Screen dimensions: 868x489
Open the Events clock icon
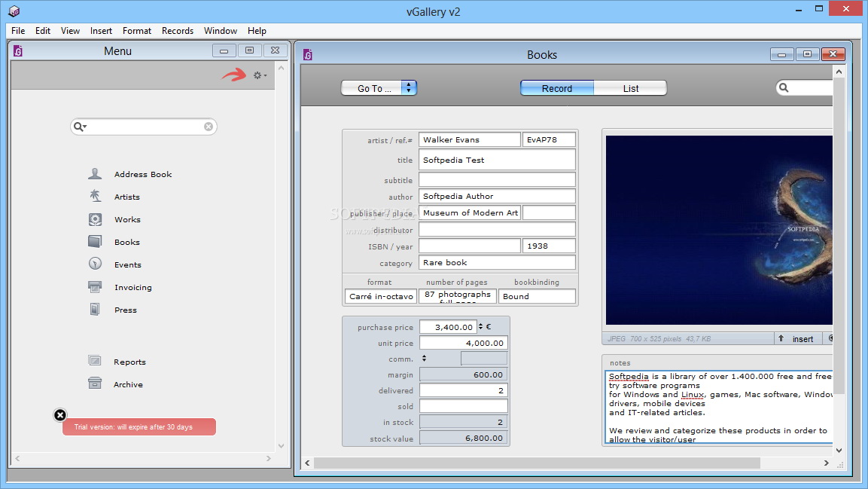pos(95,264)
